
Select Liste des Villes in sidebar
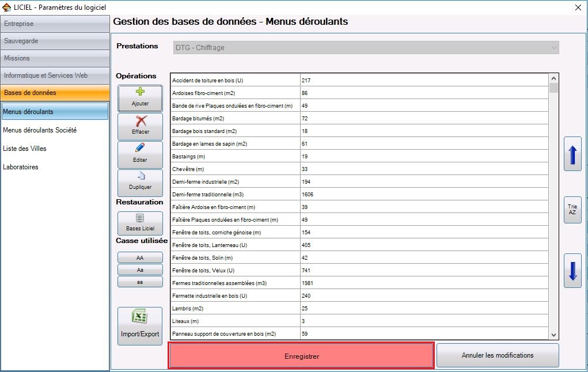25,149
